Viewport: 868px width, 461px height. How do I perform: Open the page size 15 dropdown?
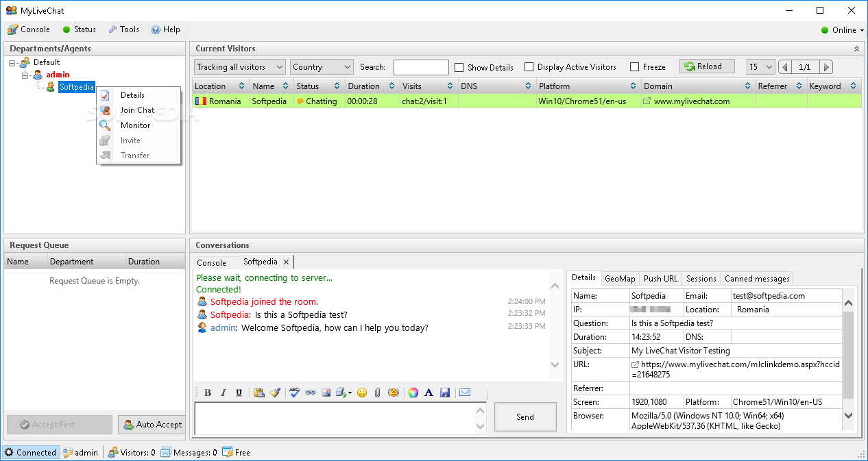click(761, 67)
